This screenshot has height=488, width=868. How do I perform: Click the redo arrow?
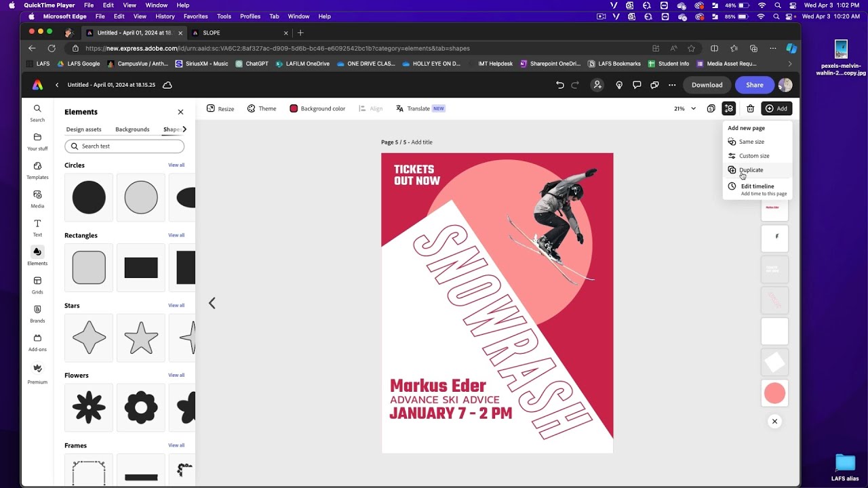(x=575, y=85)
